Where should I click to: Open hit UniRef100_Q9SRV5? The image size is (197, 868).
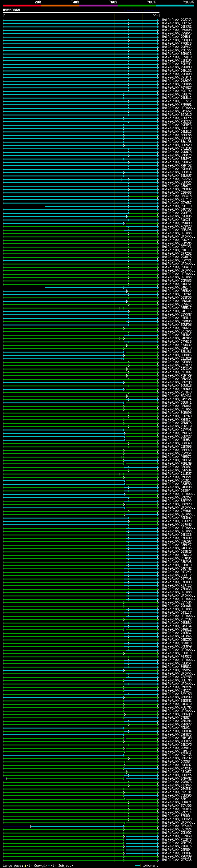coord(177,33)
